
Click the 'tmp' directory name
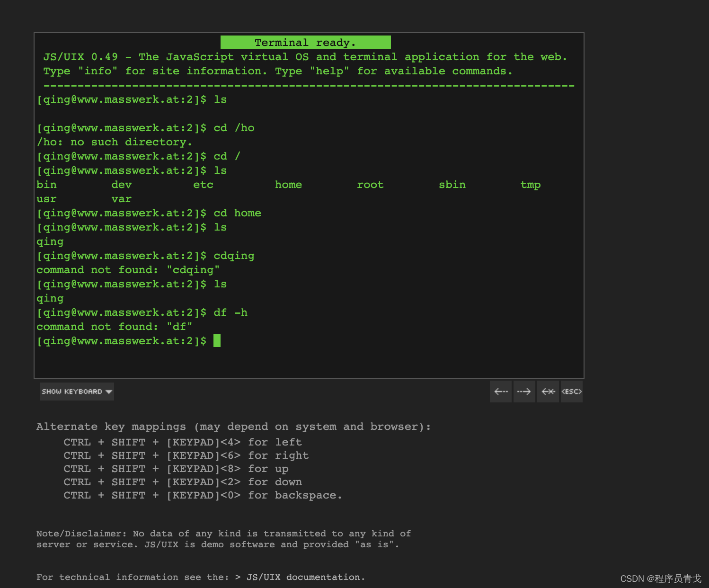coord(531,185)
